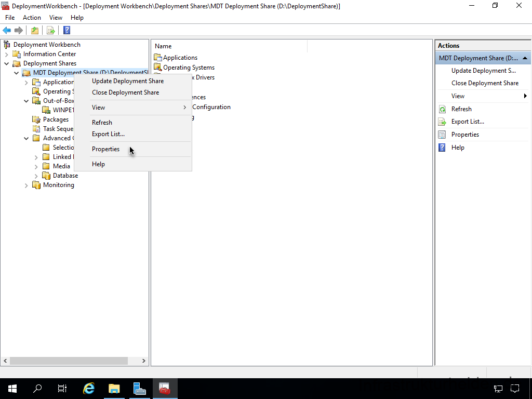
Task: Click the Windows Start button
Action: tap(12, 389)
